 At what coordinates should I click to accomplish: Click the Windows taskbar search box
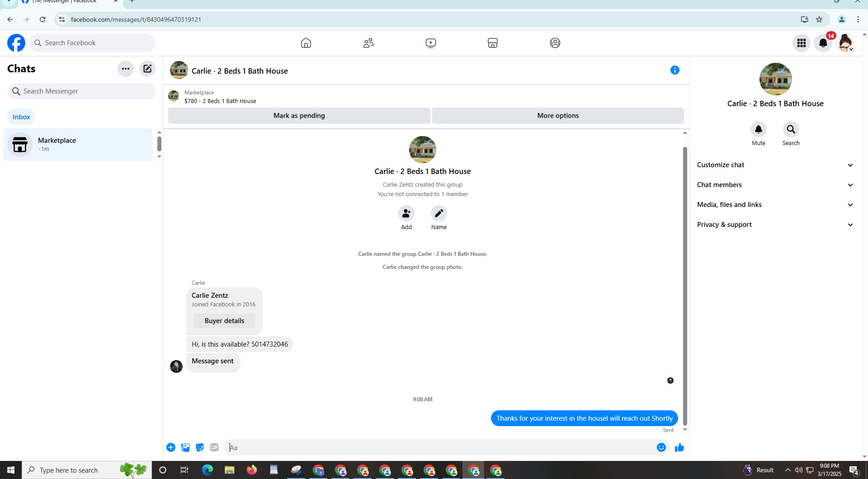pyautogui.click(x=87, y=470)
